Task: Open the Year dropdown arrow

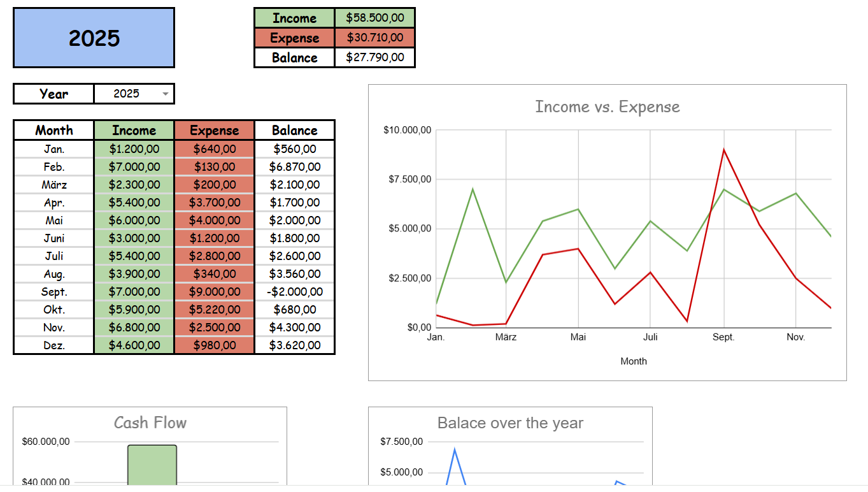Action: (x=166, y=94)
